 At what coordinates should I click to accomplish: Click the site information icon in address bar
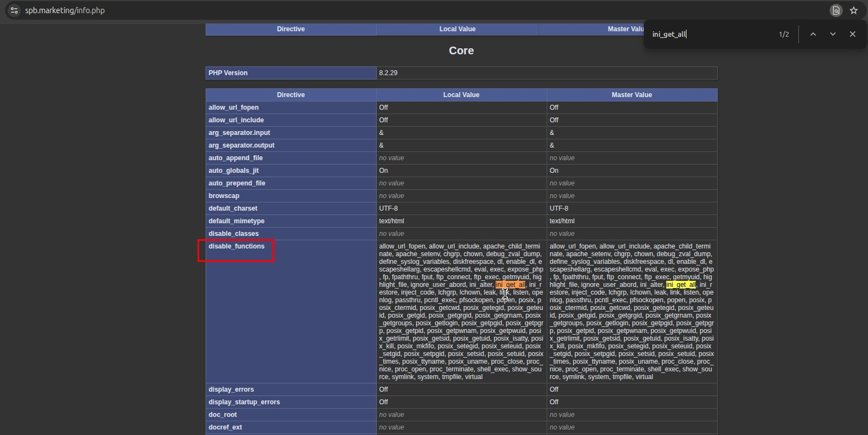click(14, 10)
